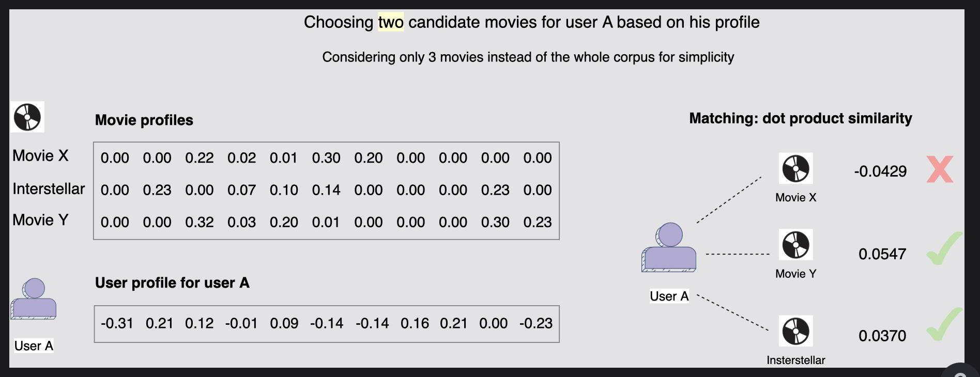Click the 0.32 value in Movie Y row
Screen dimensions: 980x377
pos(199,222)
